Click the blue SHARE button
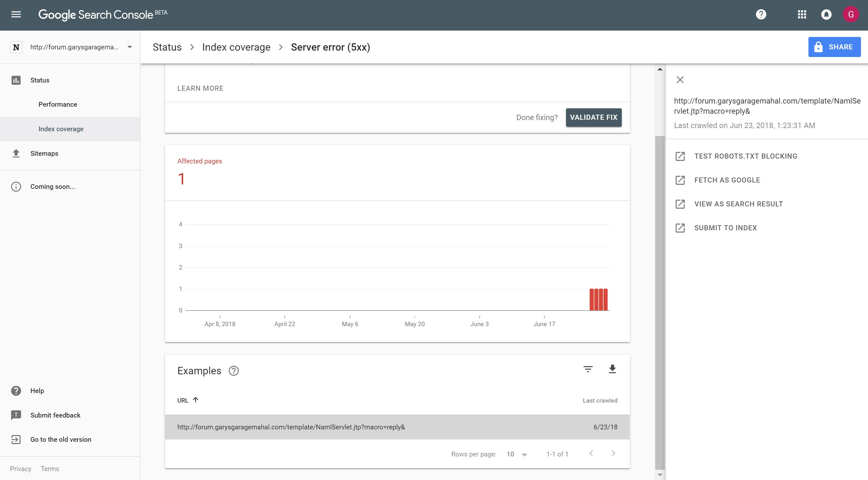Viewport: 868px width, 480px height. point(834,47)
